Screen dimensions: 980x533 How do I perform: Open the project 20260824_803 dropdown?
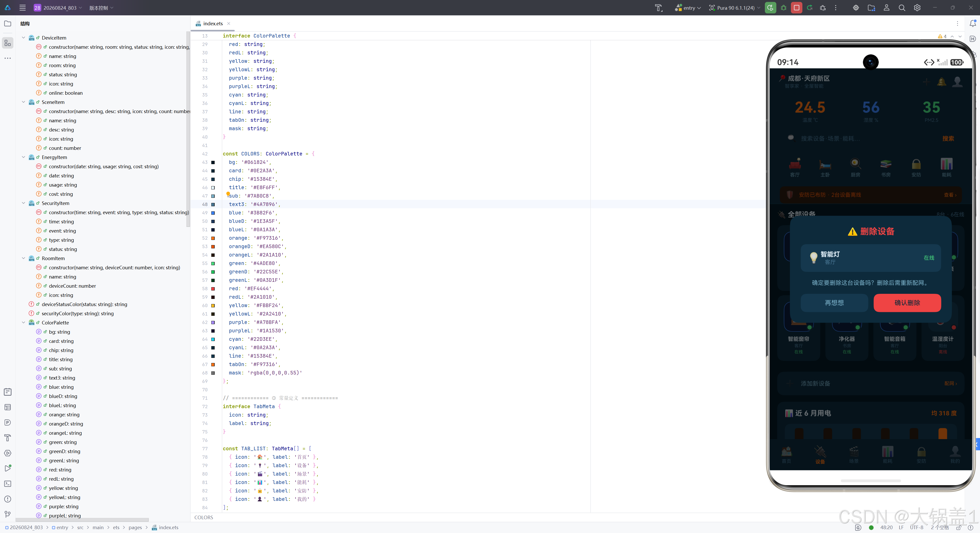[58, 8]
